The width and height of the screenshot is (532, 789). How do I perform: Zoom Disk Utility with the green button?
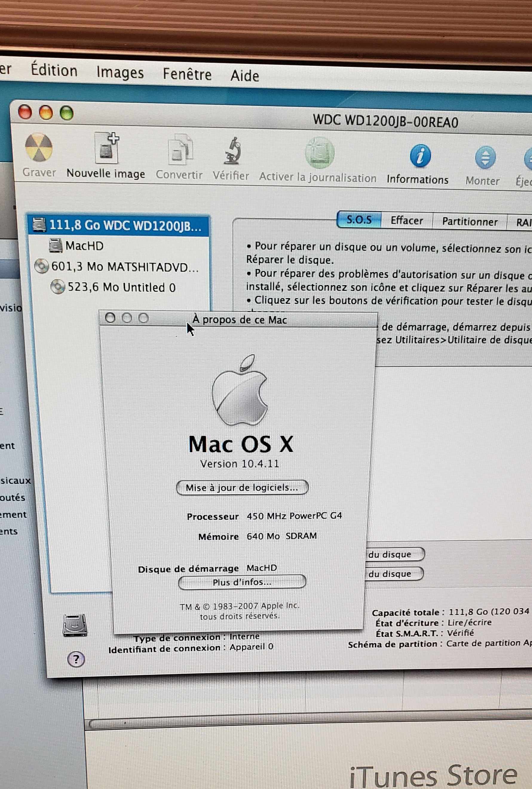pos(67,113)
